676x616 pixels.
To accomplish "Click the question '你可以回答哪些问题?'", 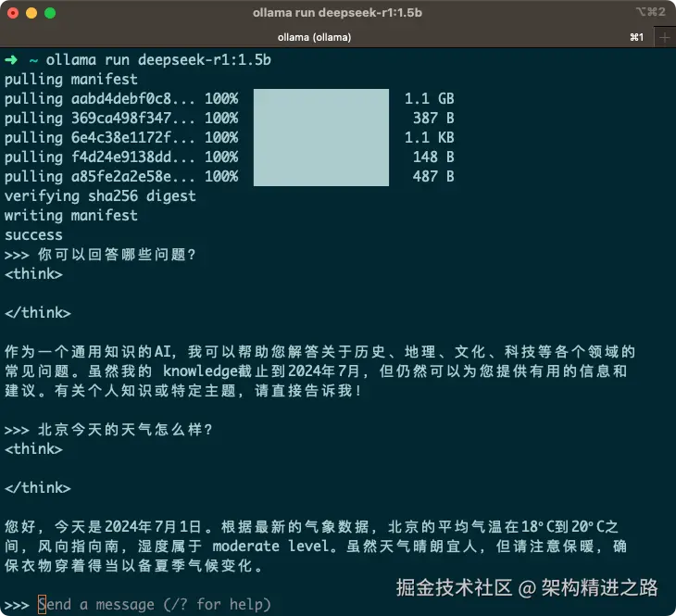I will [117, 255].
